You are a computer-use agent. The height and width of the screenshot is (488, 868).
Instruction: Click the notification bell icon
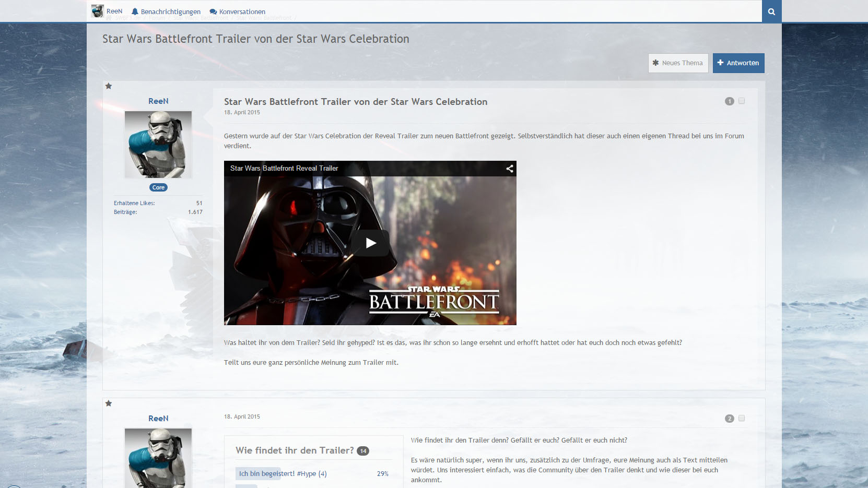point(135,11)
